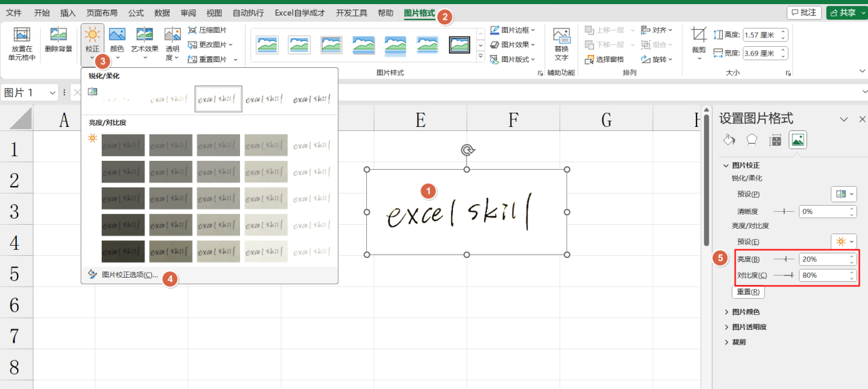
Task: Click the 压缩图片 compress icon
Action: coord(193,31)
